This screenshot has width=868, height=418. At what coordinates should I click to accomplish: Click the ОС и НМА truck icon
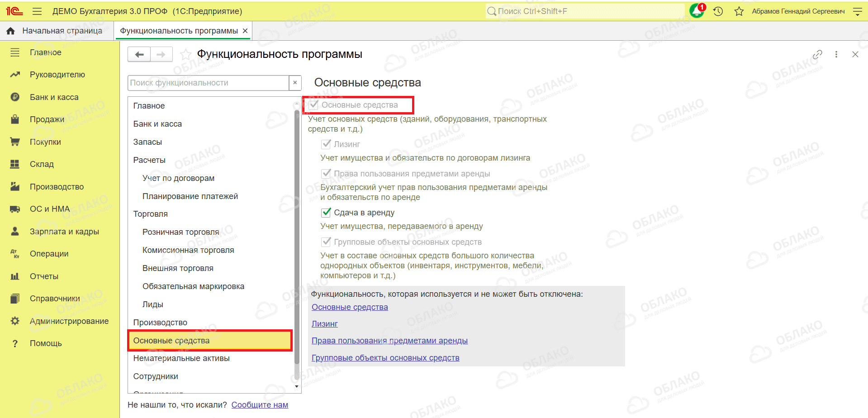click(x=15, y=209)
